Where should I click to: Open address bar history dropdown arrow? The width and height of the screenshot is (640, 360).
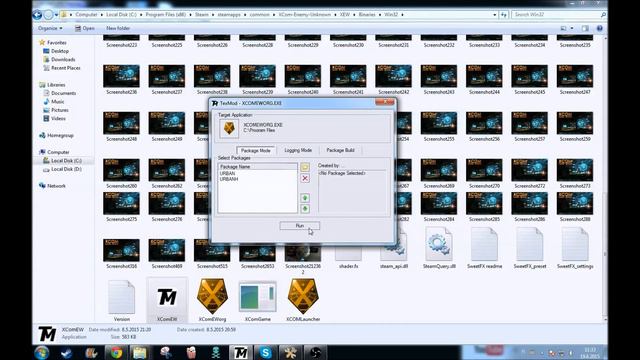click(495, 15)
